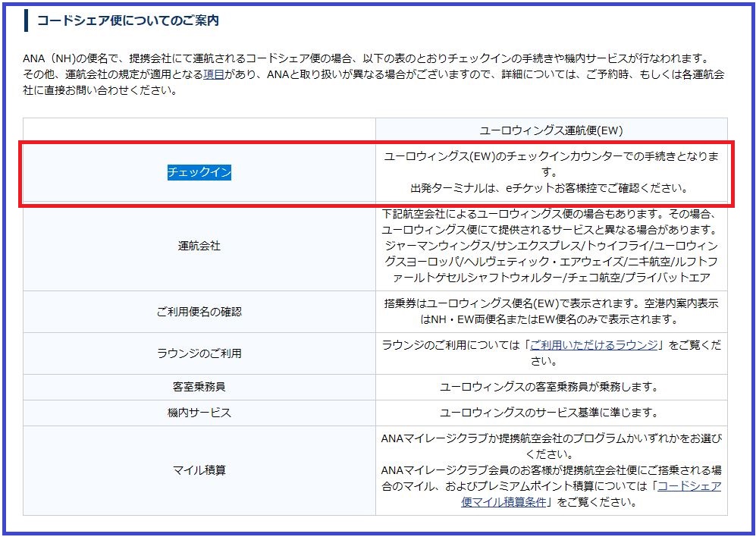Click the 項目 link in the intro paragraph
The height and width of the screenshot is (537, 756).
213,74
